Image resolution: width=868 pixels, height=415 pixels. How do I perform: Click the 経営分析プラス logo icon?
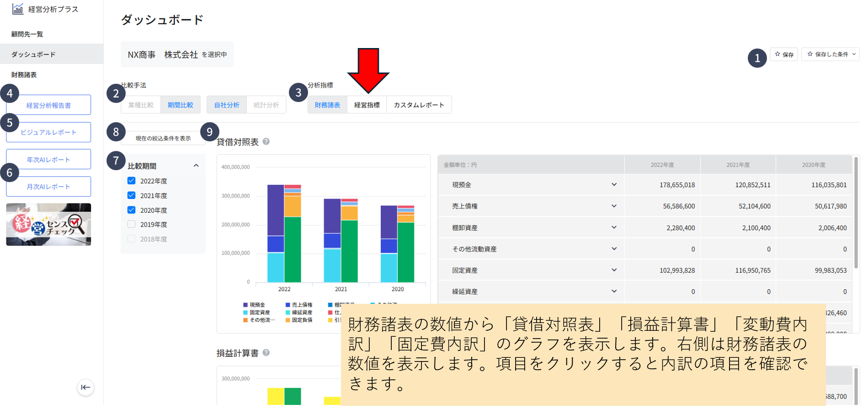click(x=18, y=9)
